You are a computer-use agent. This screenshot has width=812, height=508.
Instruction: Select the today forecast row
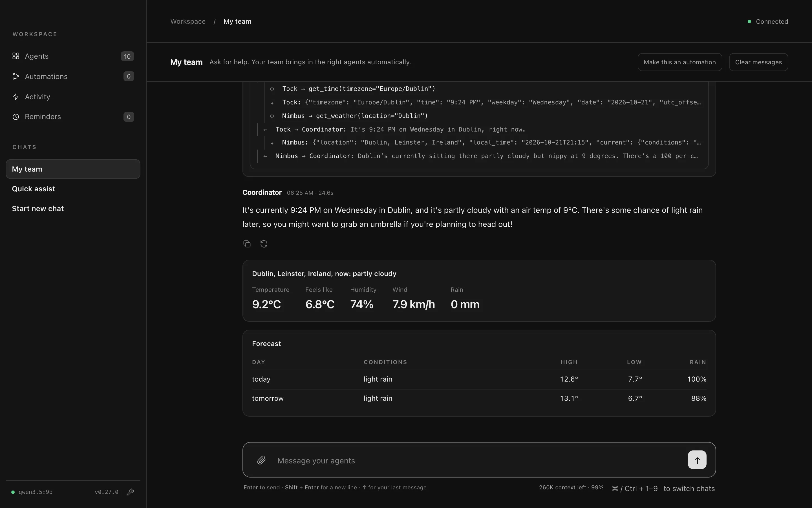(479, 379)
